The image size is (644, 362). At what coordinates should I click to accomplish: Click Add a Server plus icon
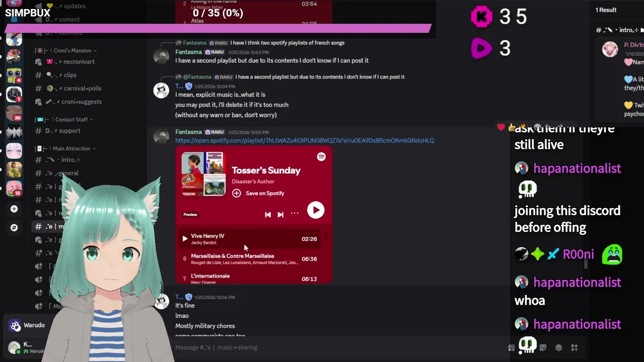[14, 209]
